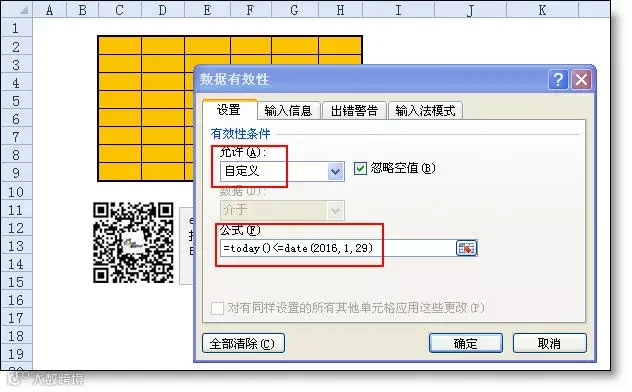
Task: Select row 11 header
Action: (16, 210)
